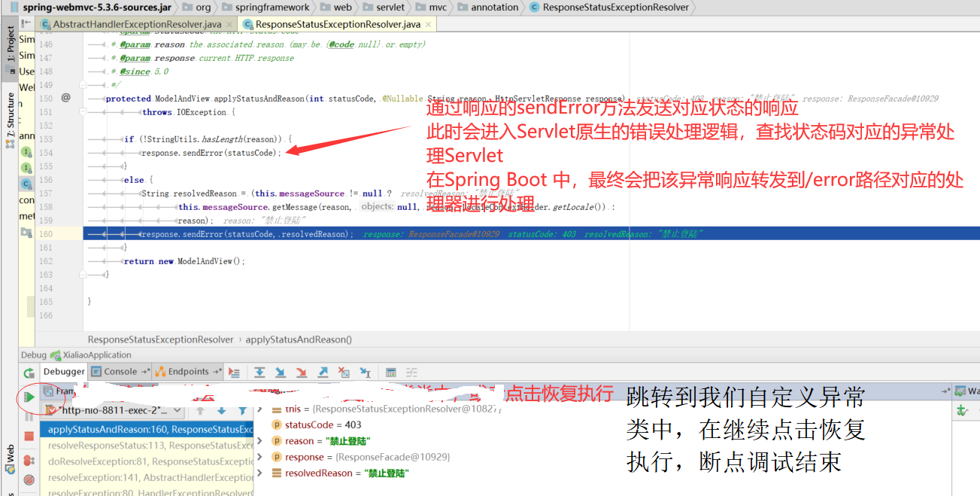This screenshot has width=980, height=496.
Task: Open the http-nio-8811-exec-2 thread dropdown
Action: (113, 411)
